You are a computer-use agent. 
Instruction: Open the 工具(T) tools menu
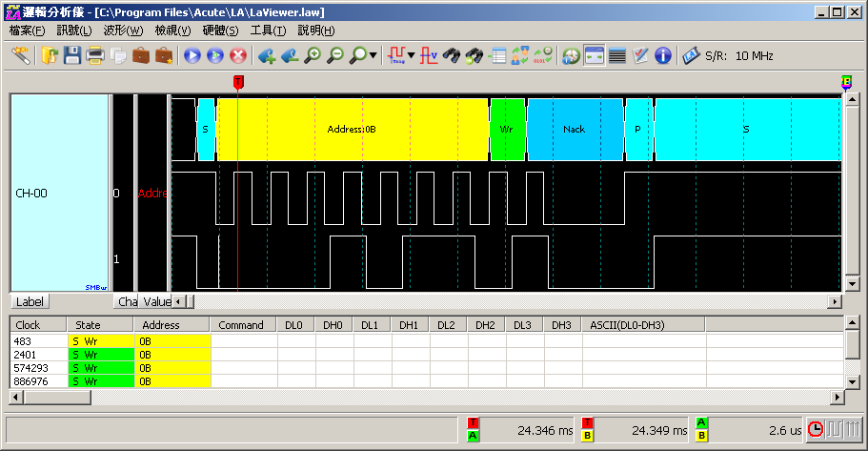pyautogui.click(x=268, y=31)
